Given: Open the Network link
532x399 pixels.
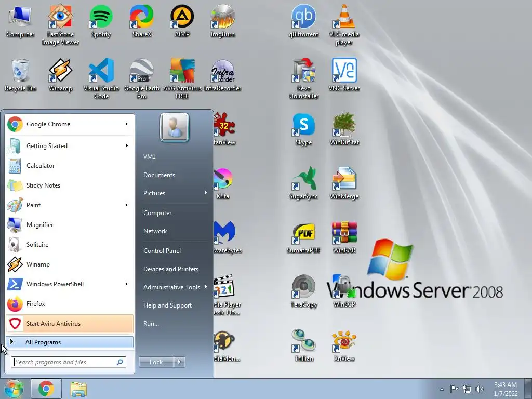Looking at the screenshot, I should coord(155,231).
